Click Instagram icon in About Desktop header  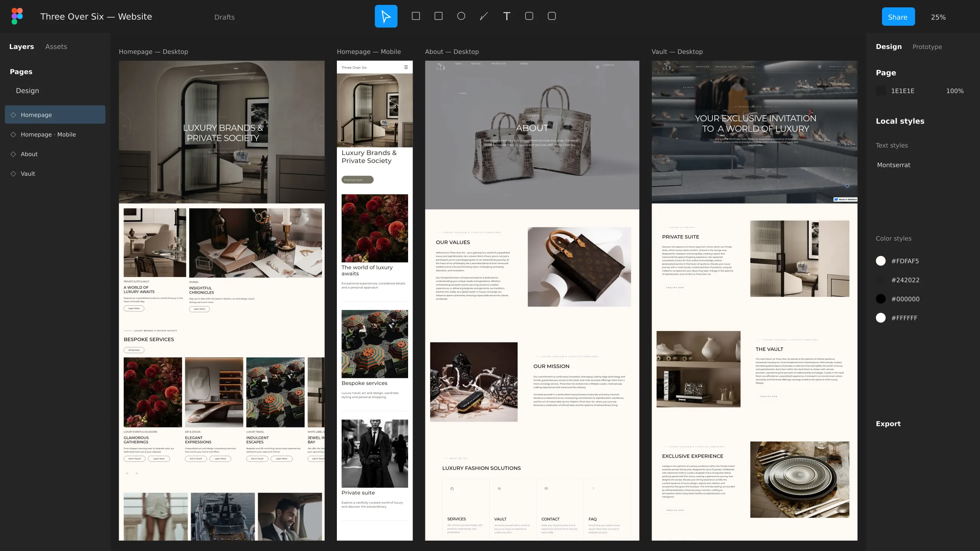(x=597, y=67)
